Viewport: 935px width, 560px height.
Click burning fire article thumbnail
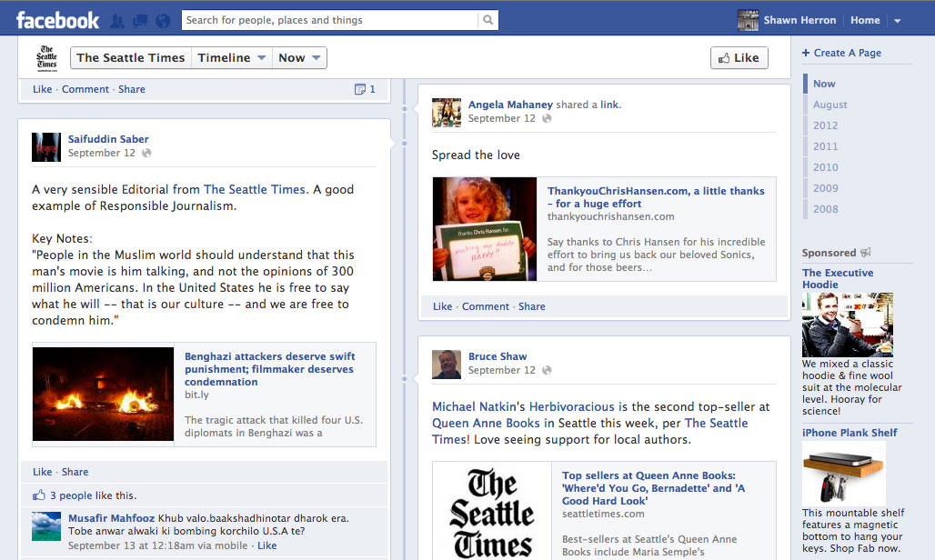pos(103,395)
